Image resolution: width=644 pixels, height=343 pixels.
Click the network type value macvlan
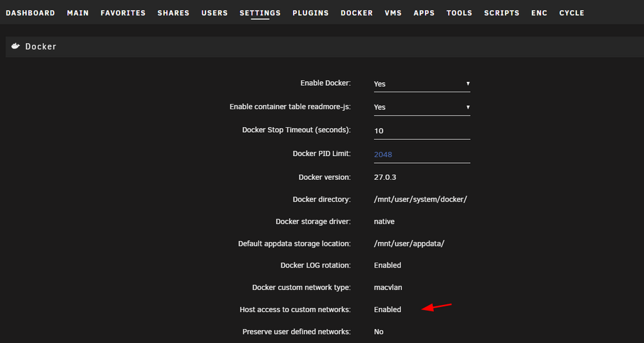(388, 288)
